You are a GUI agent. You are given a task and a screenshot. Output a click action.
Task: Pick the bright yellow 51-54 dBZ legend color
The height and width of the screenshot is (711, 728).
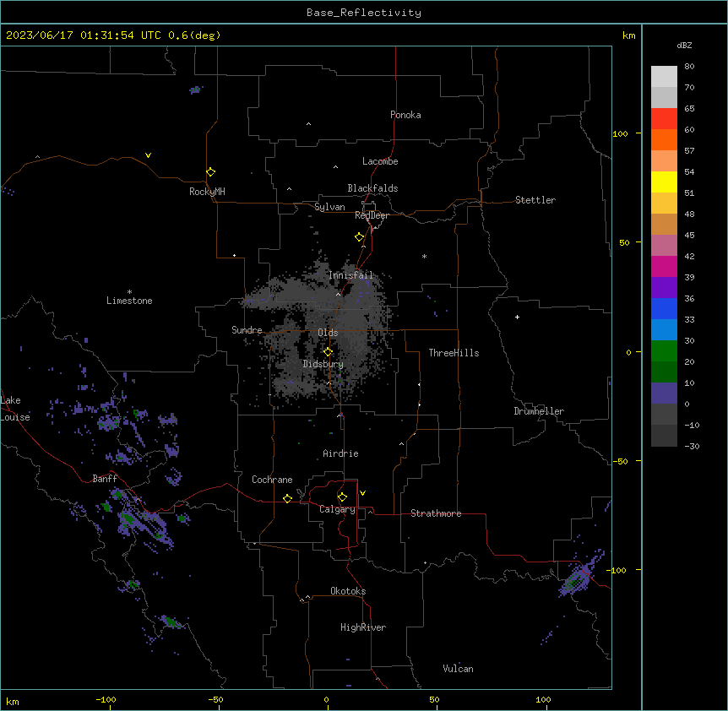tap(664, 182)
